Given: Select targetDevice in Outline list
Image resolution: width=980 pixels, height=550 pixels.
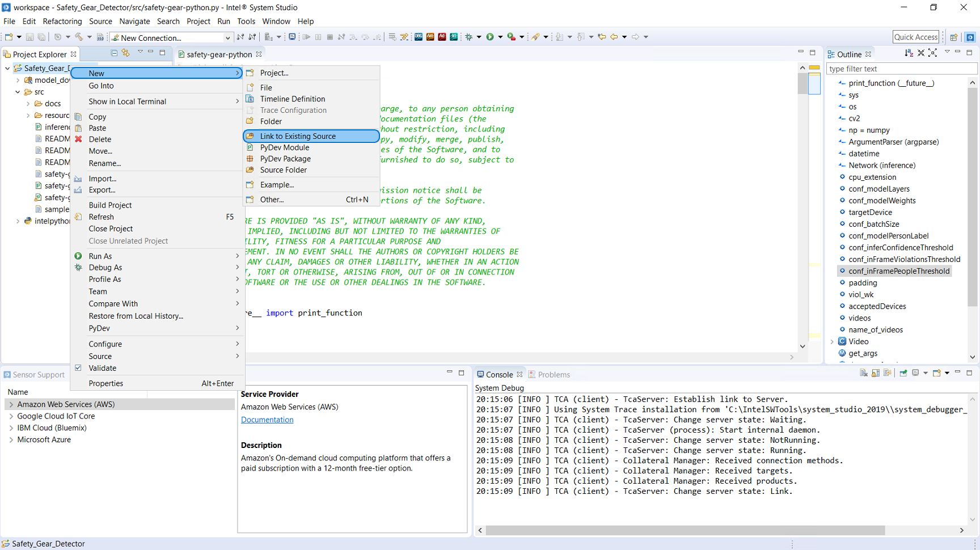Looking at the screenshot, I should (870, 212).
